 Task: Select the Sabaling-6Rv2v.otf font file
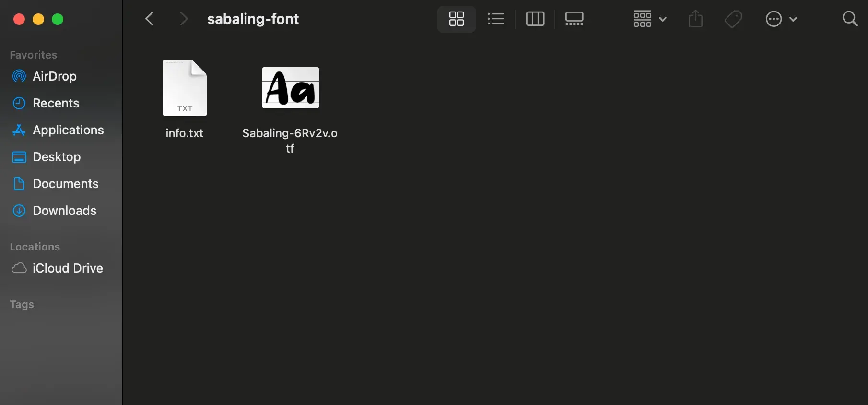pyautogui.click(x=290, y=88)
